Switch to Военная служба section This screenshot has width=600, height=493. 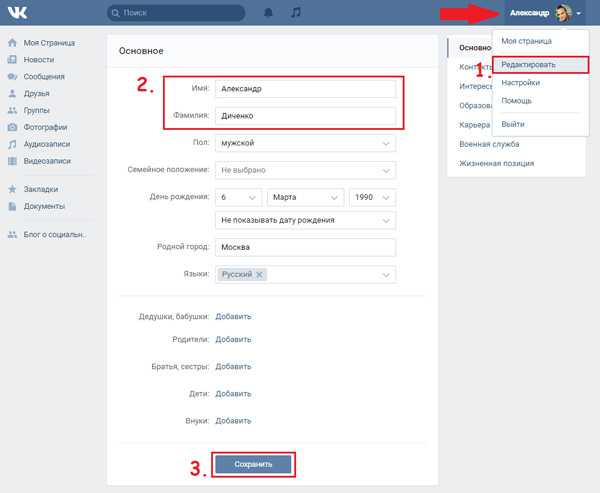point(489,144)
